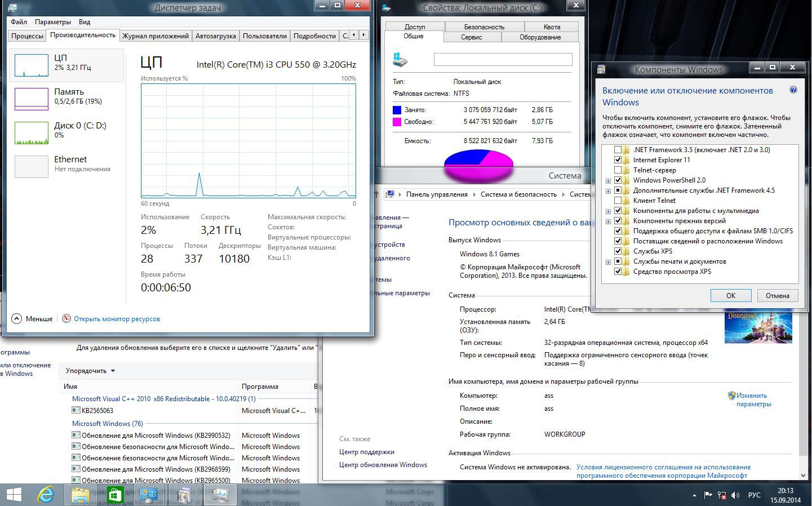Toggle Службы XPS checkbox

(x=618, y=251)
